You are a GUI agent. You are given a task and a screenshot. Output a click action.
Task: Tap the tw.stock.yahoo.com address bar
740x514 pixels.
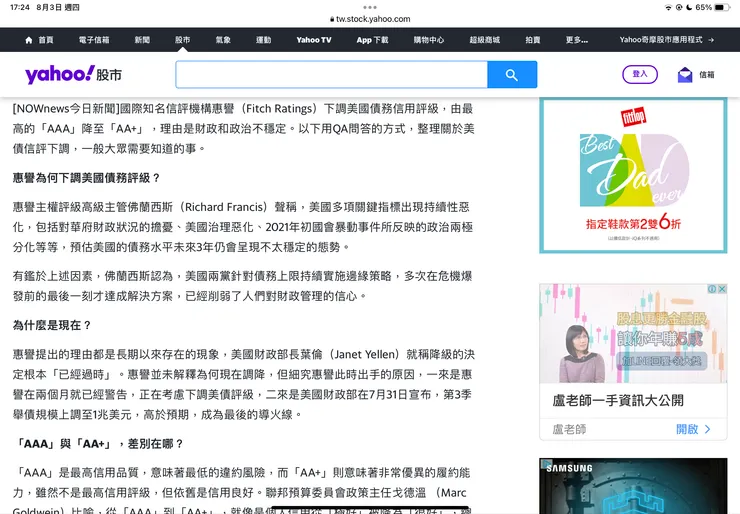tap(370, 19)
